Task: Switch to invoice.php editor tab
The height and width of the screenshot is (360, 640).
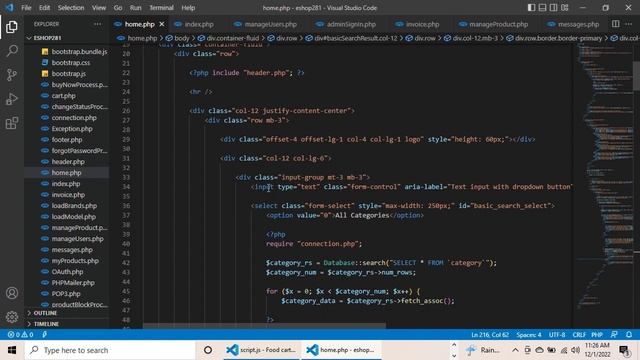Action: coord(422,24)
